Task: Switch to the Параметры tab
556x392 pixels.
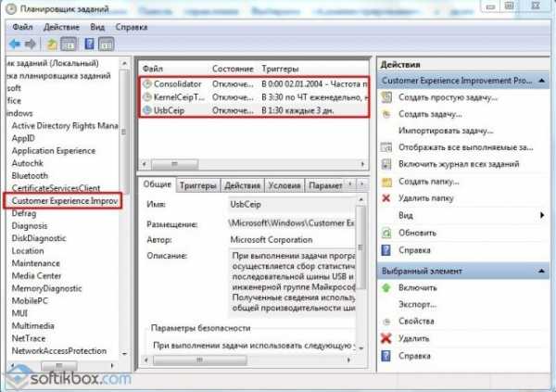Action: pyautogui.click(x=325, y=185)
